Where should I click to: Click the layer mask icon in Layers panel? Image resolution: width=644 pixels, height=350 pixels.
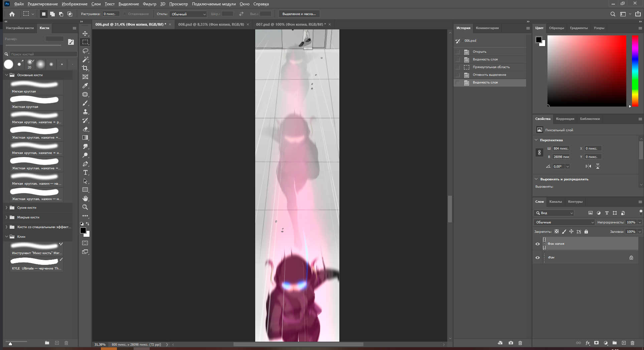(596, 343)
